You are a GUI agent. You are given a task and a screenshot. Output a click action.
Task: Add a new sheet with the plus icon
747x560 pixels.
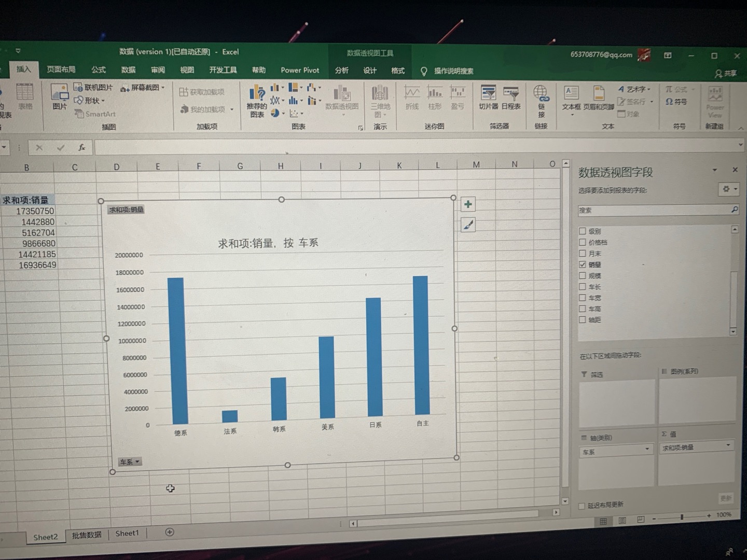click(x=170, y=532)
